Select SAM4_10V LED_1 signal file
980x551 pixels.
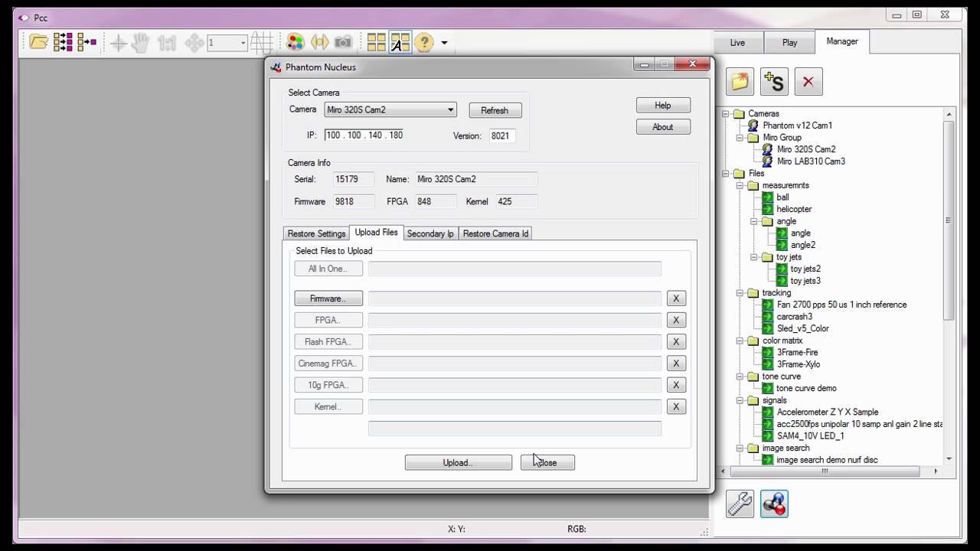point(810,436)
